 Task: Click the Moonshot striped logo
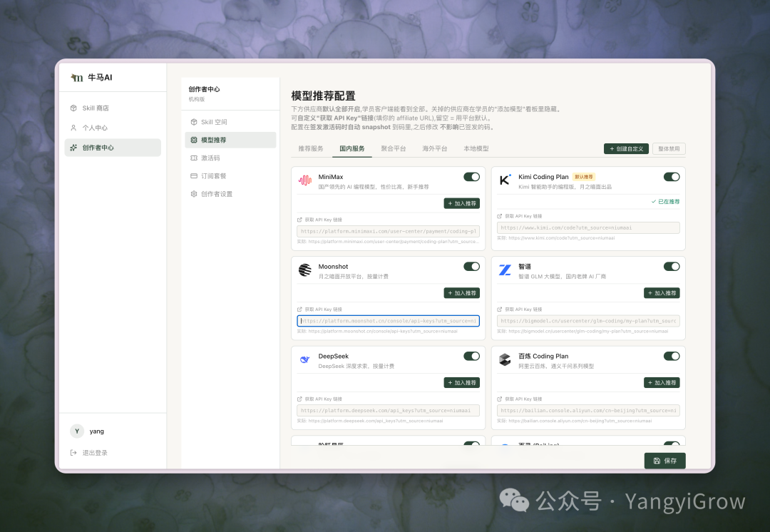point(305,270)
